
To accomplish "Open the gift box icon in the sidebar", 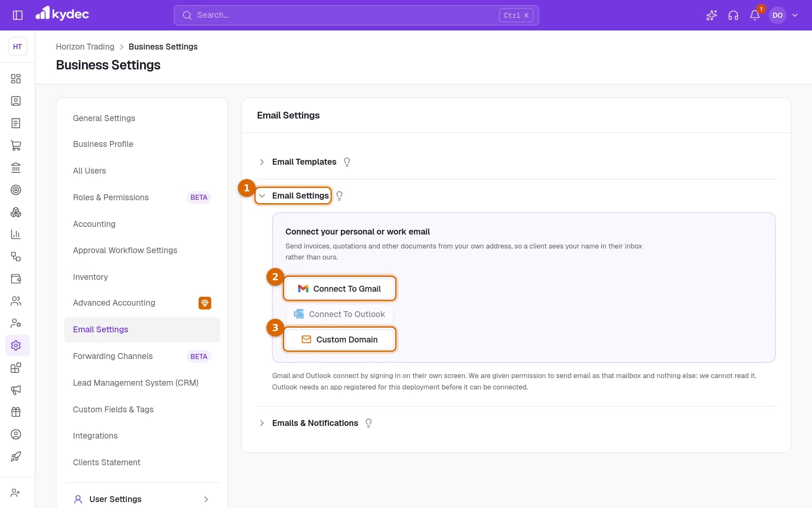I will click(16, 412).
